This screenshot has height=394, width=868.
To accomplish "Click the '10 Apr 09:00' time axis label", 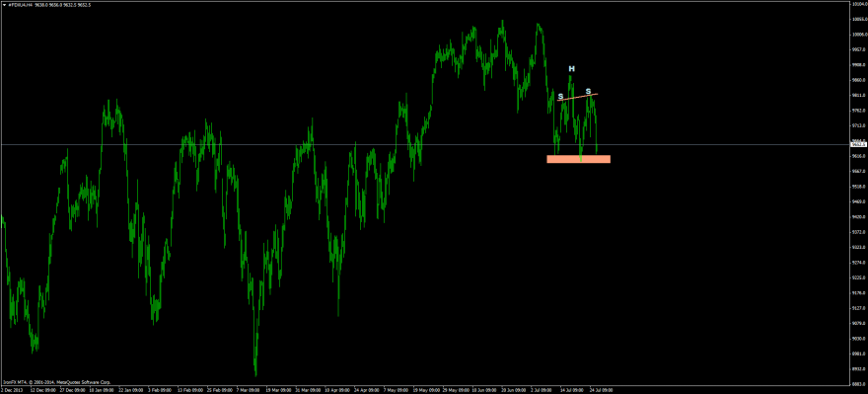I will click(x=336, y=389).
